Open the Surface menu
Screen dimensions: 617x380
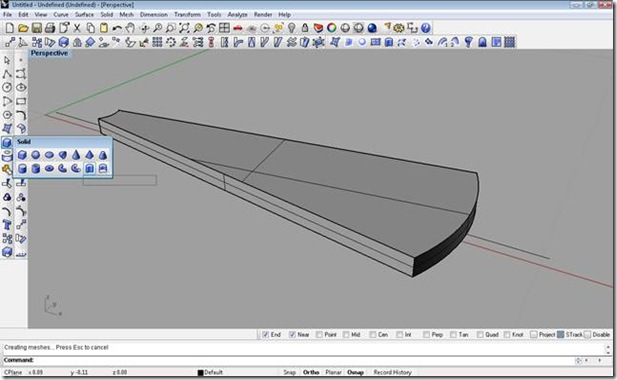point(84,15)
